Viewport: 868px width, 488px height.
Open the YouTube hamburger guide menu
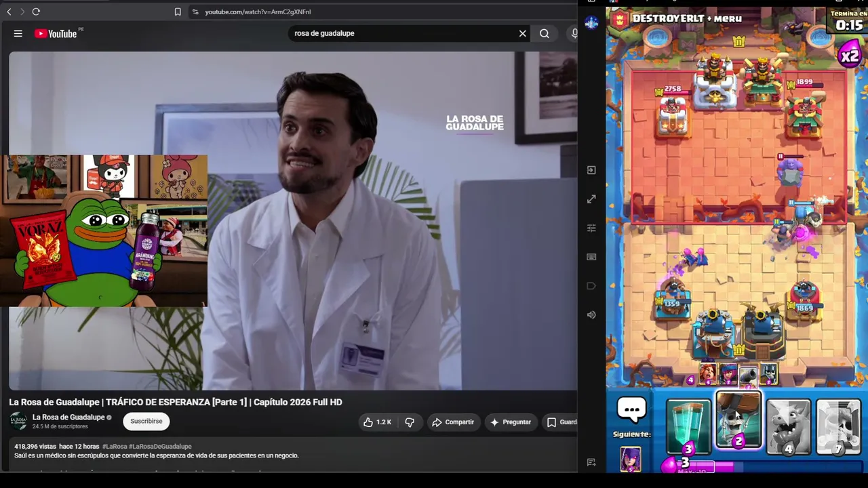[x=18, y=33]
